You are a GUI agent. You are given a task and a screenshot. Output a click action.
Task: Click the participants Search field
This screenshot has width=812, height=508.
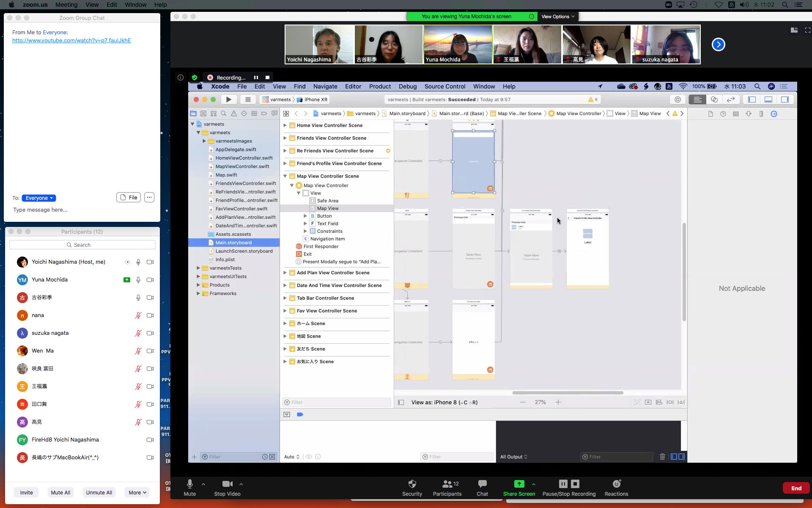(82, 245)
